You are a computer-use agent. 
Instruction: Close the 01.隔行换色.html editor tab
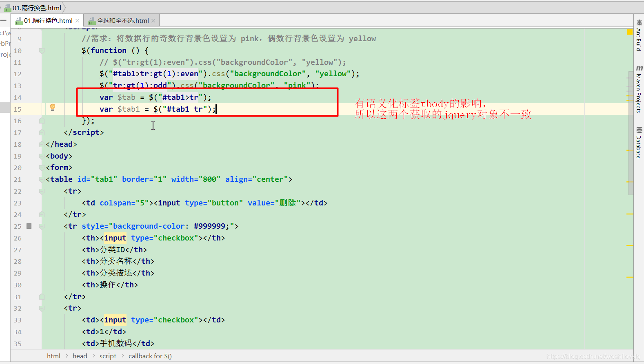point(78,20)
